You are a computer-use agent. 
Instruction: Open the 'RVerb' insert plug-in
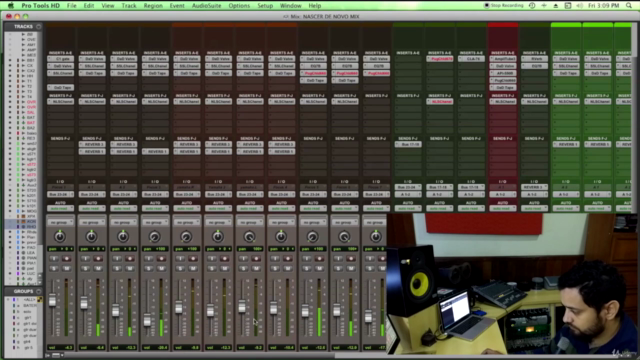tap(534, 59)
